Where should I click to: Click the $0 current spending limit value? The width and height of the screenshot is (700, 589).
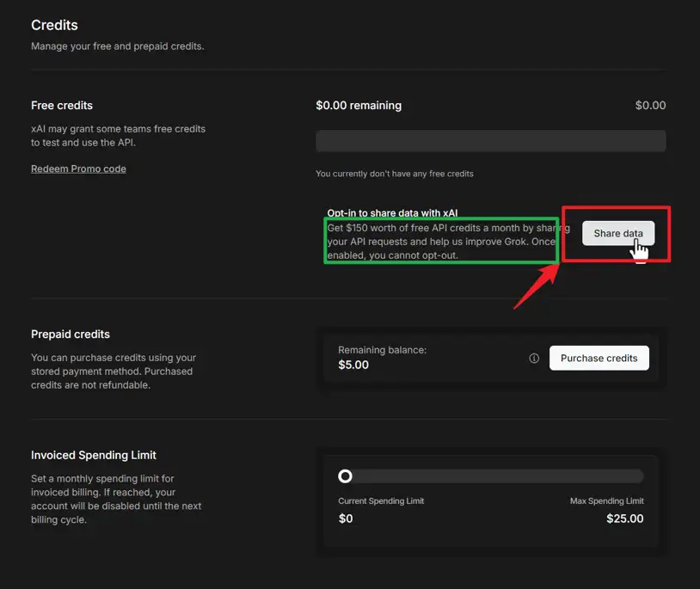[346, 518]
